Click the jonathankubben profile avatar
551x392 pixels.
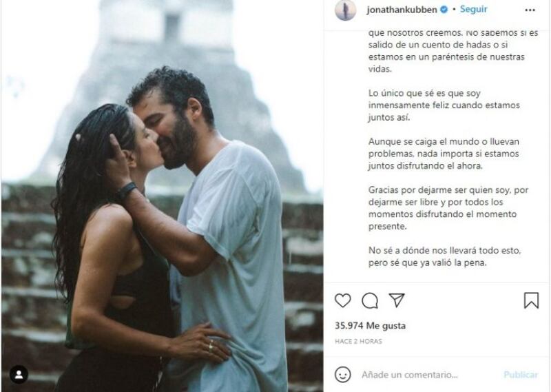[x=346, y=10]
